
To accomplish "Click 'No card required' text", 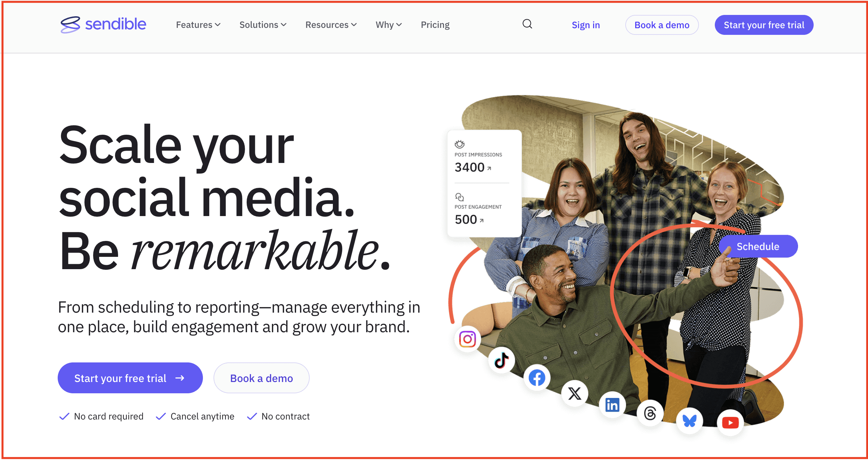I will pyautogui.click(x=108, y=417).
